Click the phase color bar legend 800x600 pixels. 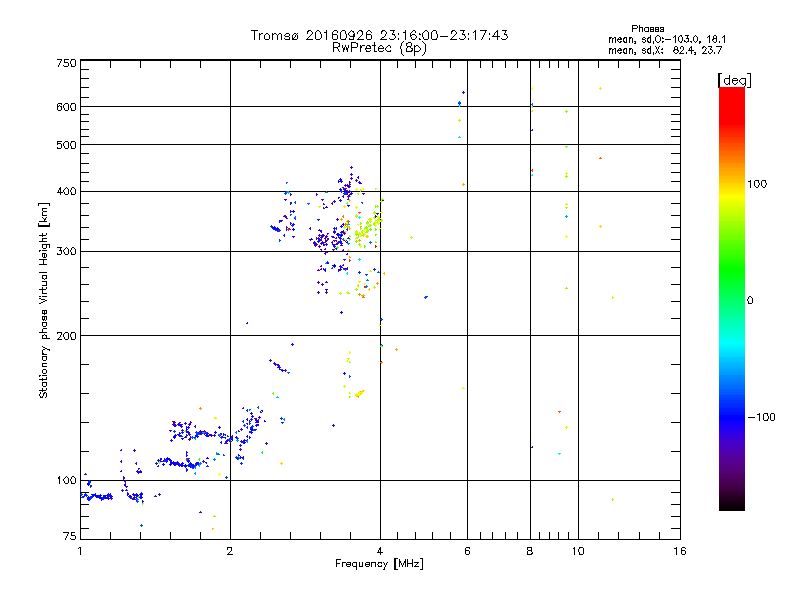pyautogui.click(x=732, y=298)
